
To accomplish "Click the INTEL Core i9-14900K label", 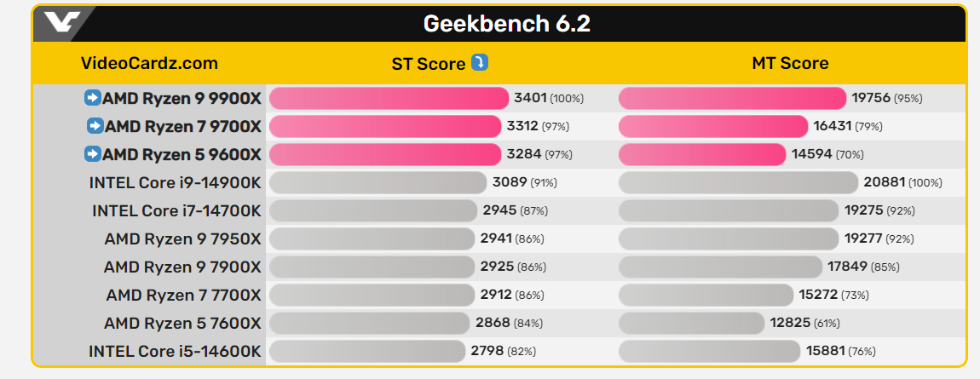I will click(175, 182).
